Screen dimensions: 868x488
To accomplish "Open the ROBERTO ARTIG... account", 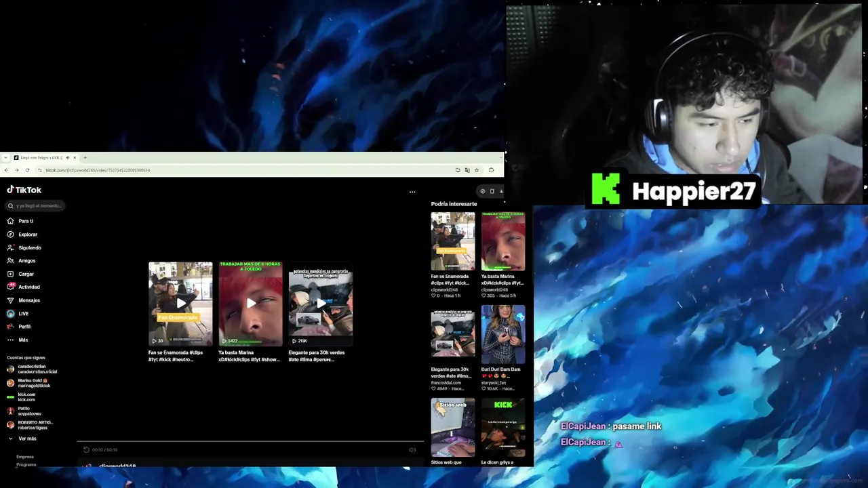I will 30,425.
